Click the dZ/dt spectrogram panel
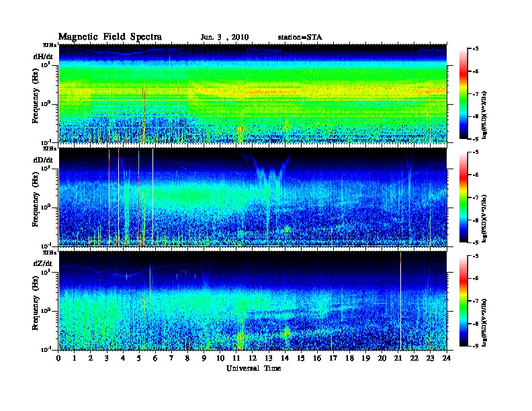 click(253, 301)
